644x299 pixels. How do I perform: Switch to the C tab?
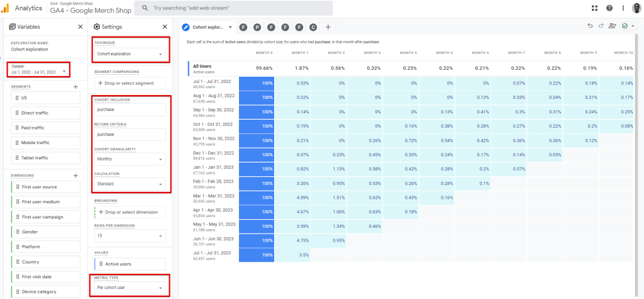(313, 27)
